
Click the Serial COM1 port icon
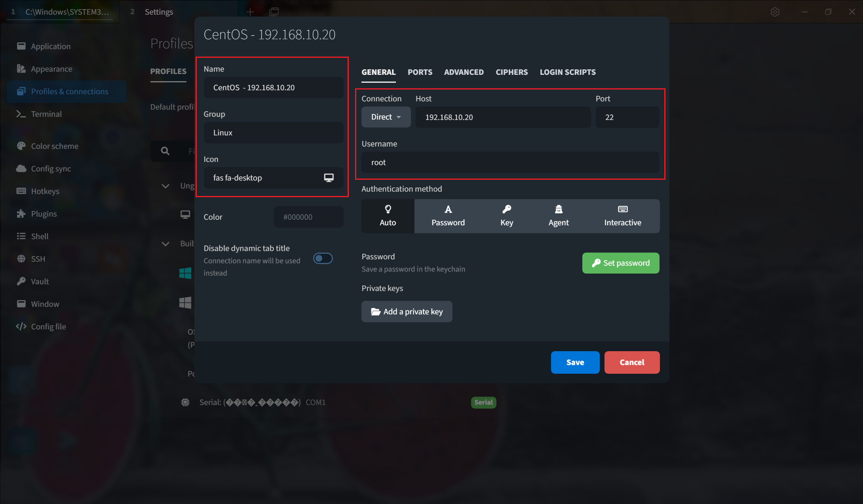coord(185,402)
